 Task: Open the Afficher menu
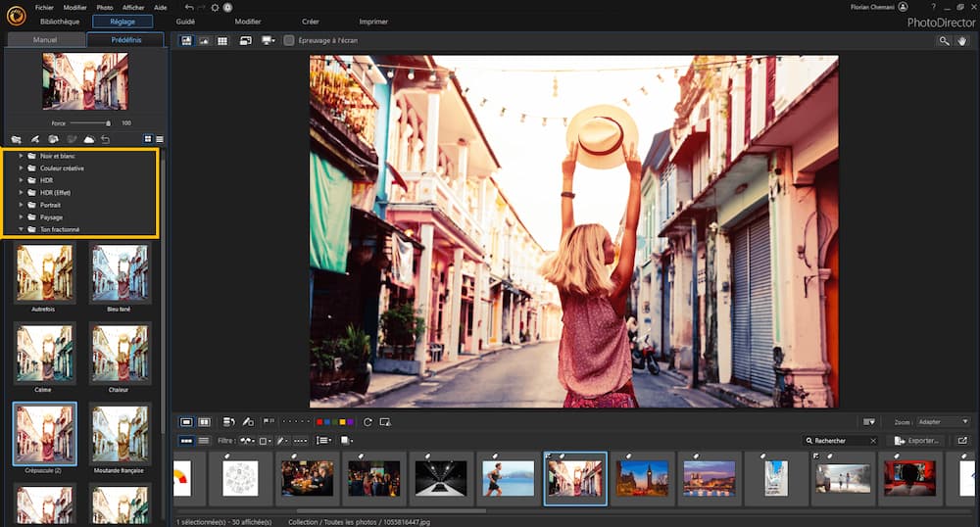click(133, 8)
